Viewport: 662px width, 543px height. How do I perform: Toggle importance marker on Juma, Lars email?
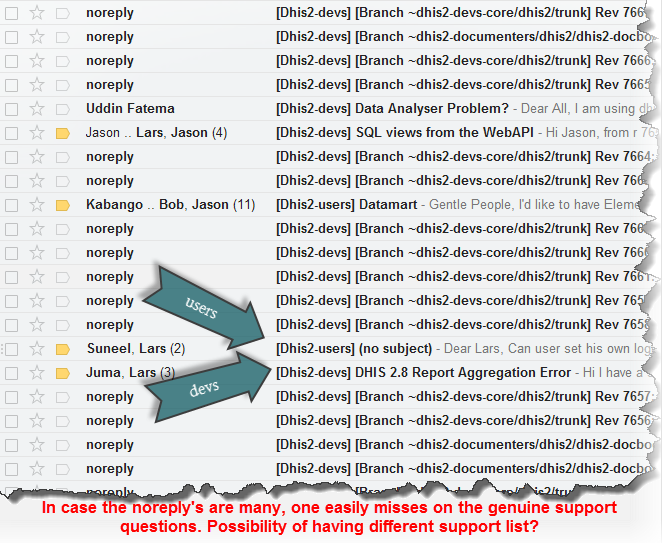(x=62, y=373)
